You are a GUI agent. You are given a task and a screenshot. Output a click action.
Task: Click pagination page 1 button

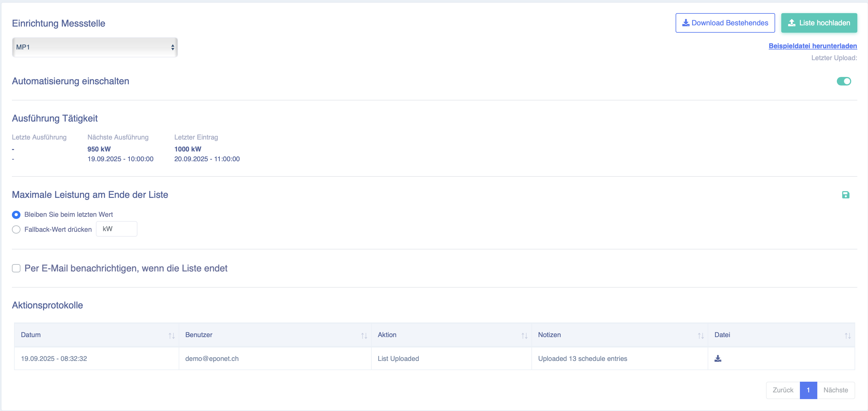(x=808, y=390)
